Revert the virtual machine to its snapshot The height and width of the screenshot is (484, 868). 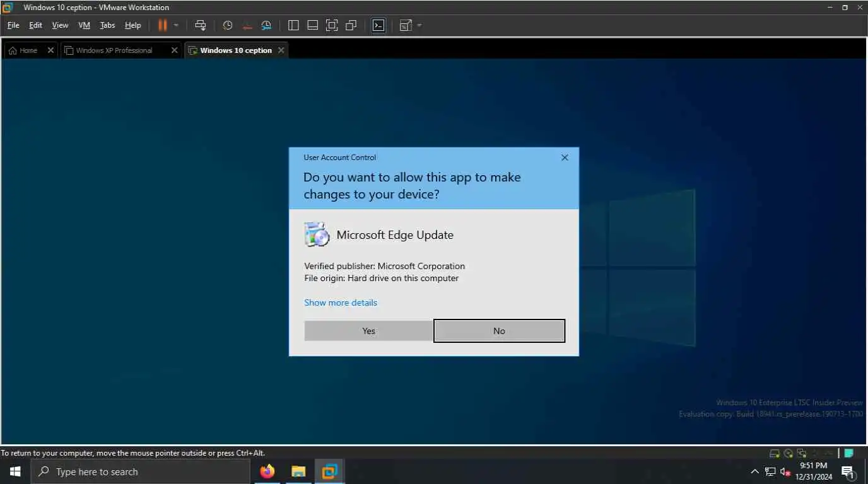click(247, 25)
